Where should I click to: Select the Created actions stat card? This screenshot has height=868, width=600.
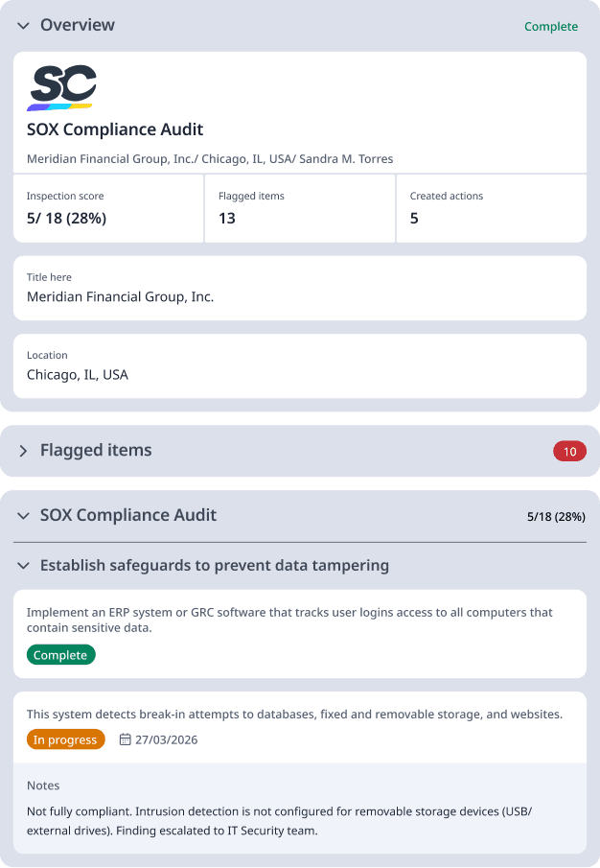(491, 208)
